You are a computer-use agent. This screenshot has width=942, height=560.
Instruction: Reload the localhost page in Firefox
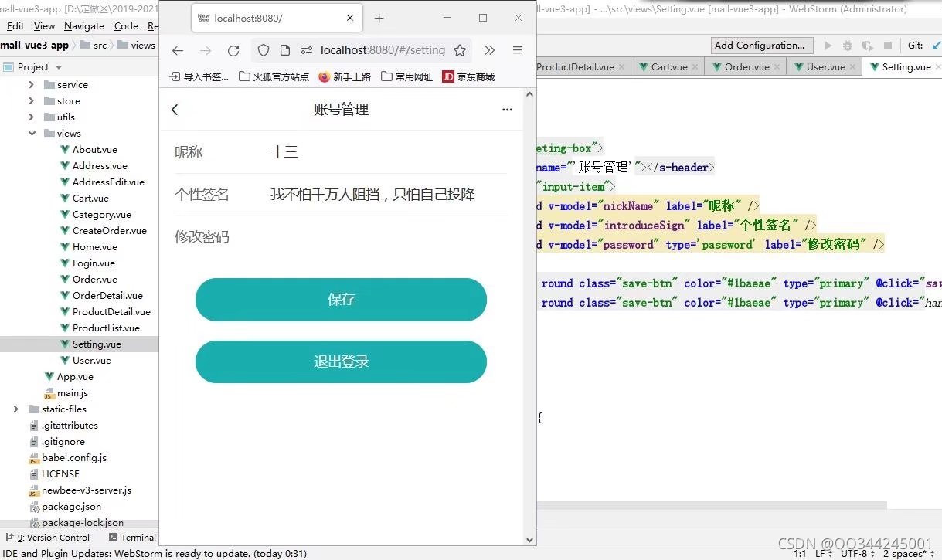[233, 50]
